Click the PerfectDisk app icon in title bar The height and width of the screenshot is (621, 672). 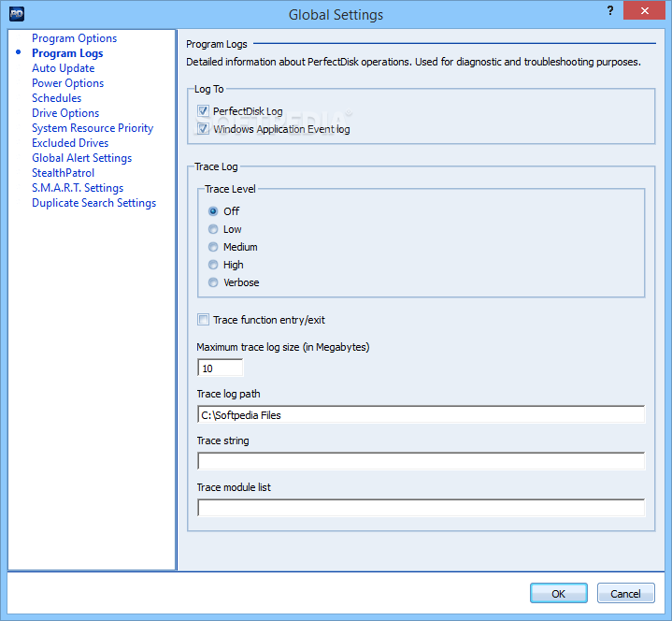pos(16,14)
